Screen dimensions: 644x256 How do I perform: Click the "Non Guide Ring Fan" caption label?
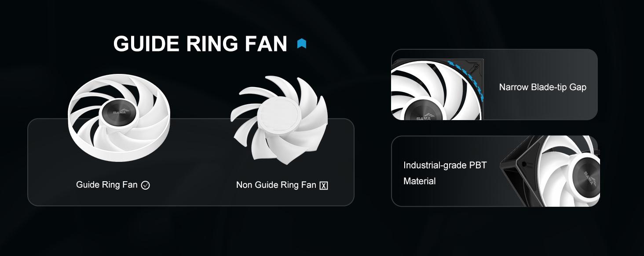tap(276, 185)
